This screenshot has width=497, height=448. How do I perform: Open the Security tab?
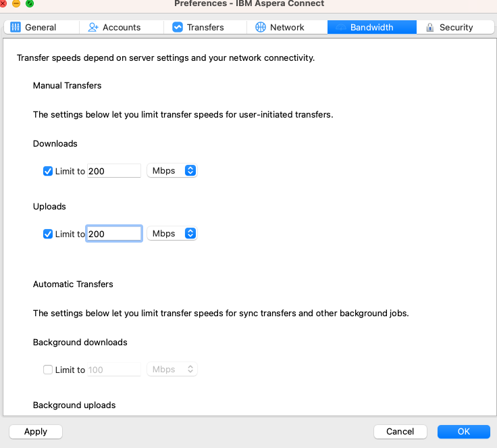pos(456,27)
